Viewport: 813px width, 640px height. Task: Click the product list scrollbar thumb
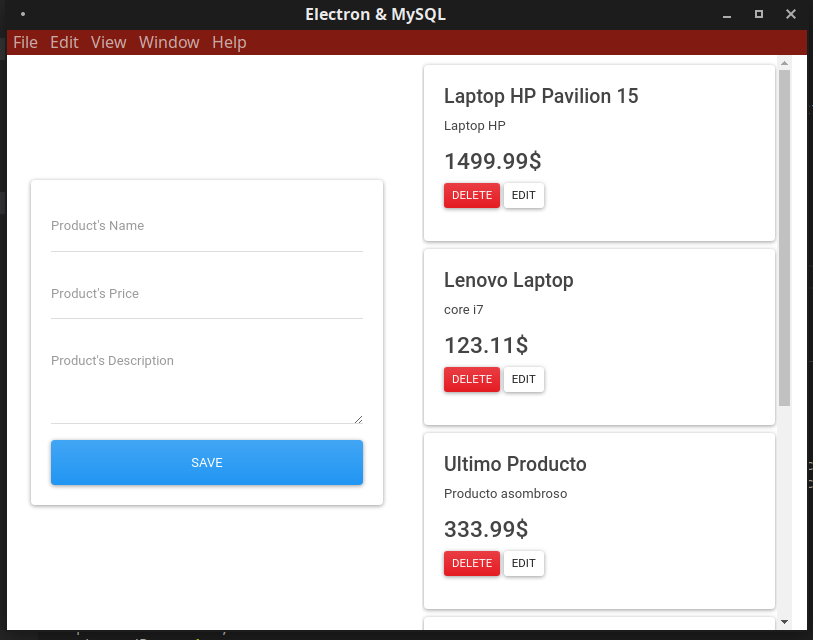pyautogui.click(x=784, y=238)
